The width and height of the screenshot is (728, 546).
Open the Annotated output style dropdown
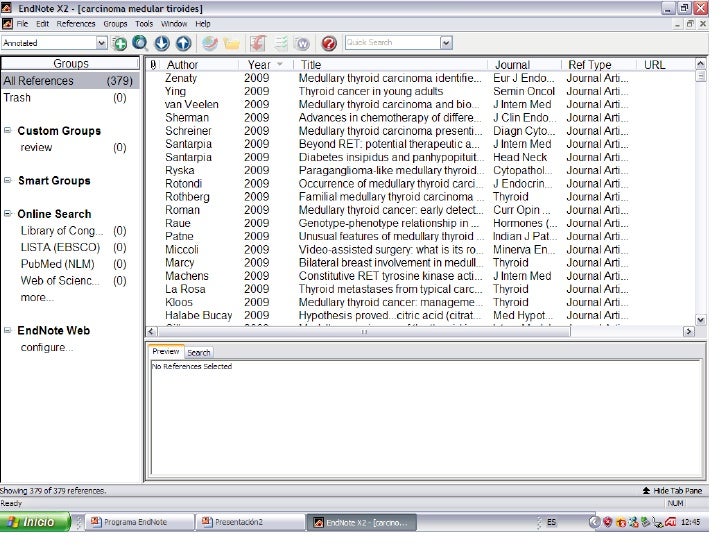[101, 43]
